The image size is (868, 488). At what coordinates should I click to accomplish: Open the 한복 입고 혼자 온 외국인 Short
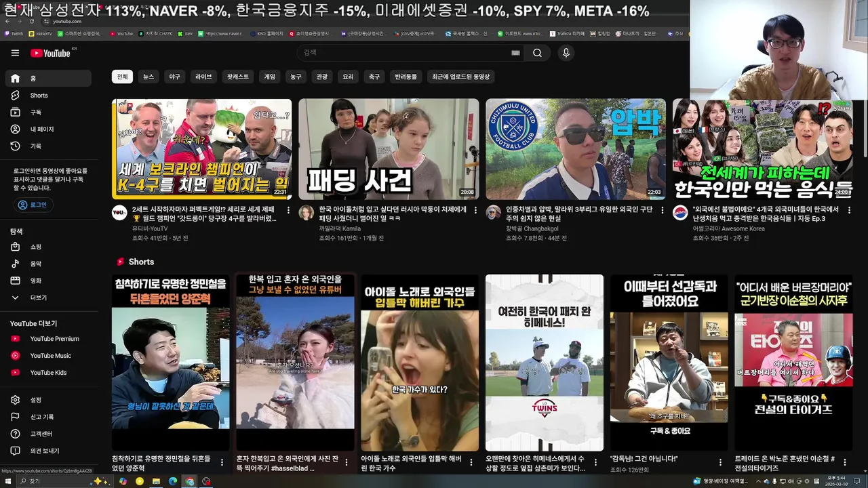[x=295, y=363]
